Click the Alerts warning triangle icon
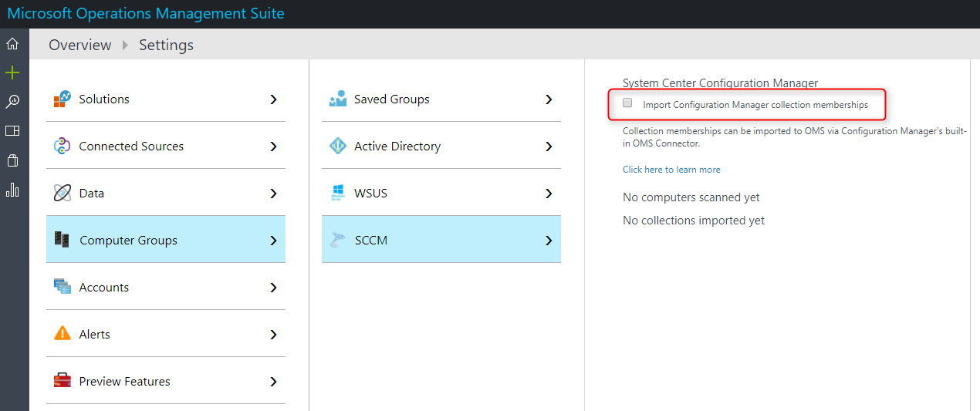This screenshot has width=980, height=411. (x=63, y=334)
